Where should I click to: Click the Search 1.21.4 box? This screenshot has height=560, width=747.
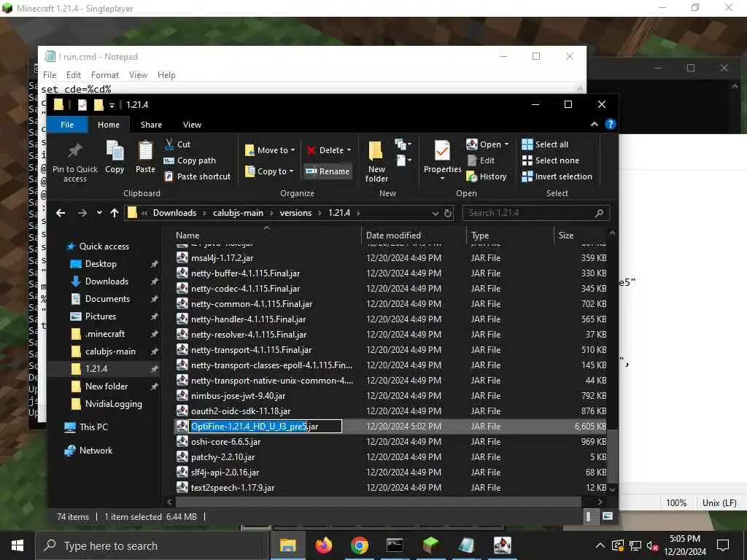click(536, 213)
